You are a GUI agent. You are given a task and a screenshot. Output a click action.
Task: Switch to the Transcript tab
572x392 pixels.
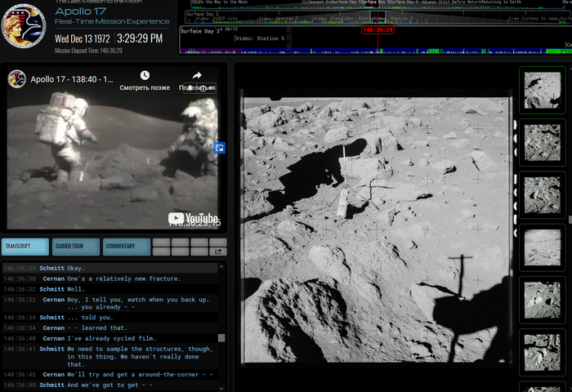pos(25,247)
